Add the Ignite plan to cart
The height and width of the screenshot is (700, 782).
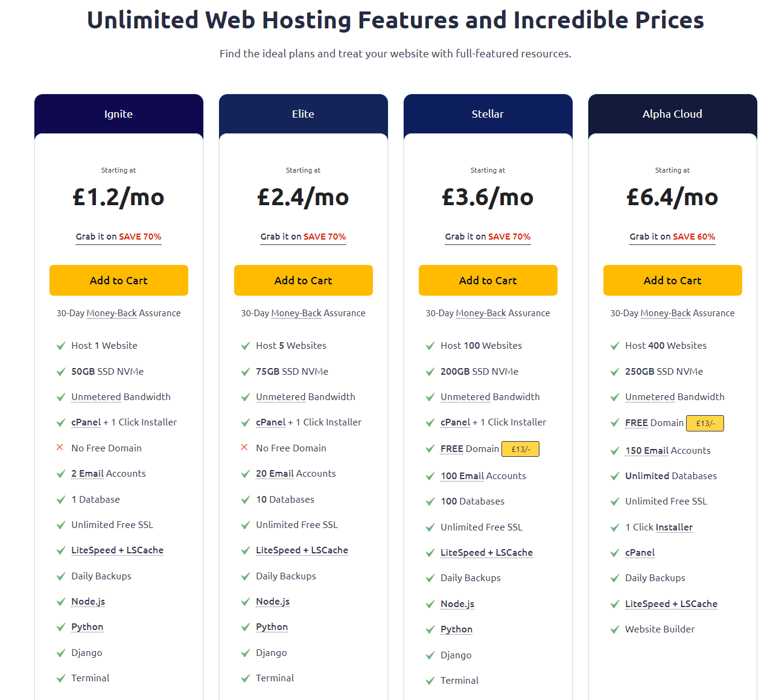tap(119, 281)
